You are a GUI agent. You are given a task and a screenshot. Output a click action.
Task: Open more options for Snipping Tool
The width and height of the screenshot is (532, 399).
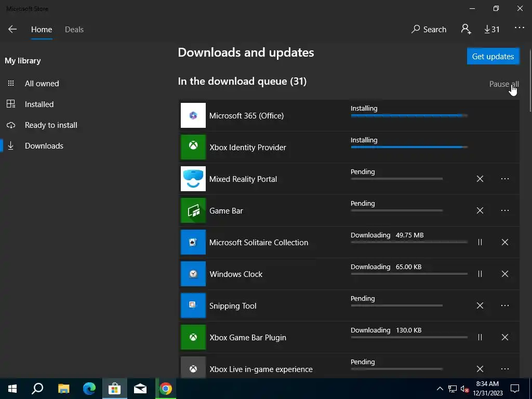click(505, 305)
